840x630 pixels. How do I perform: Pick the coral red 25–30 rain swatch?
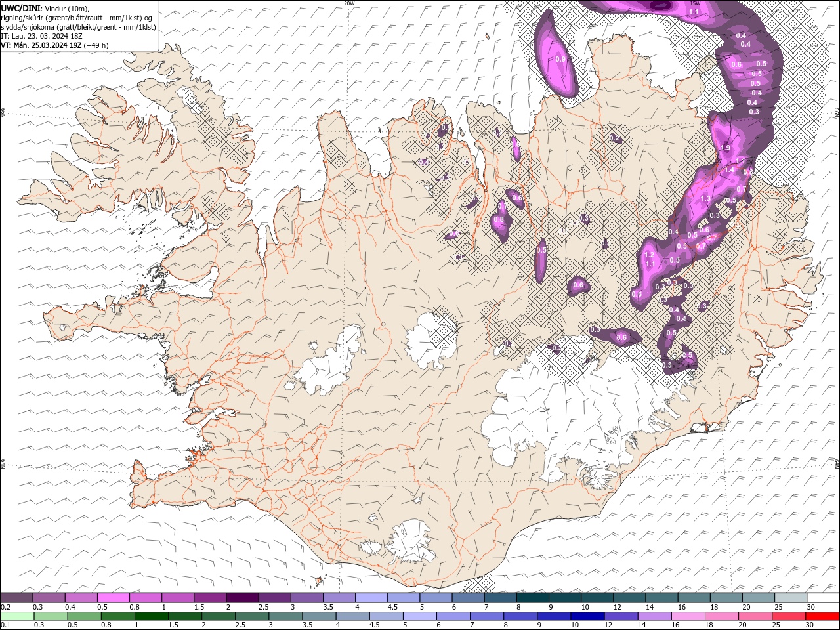pos(789,616)
